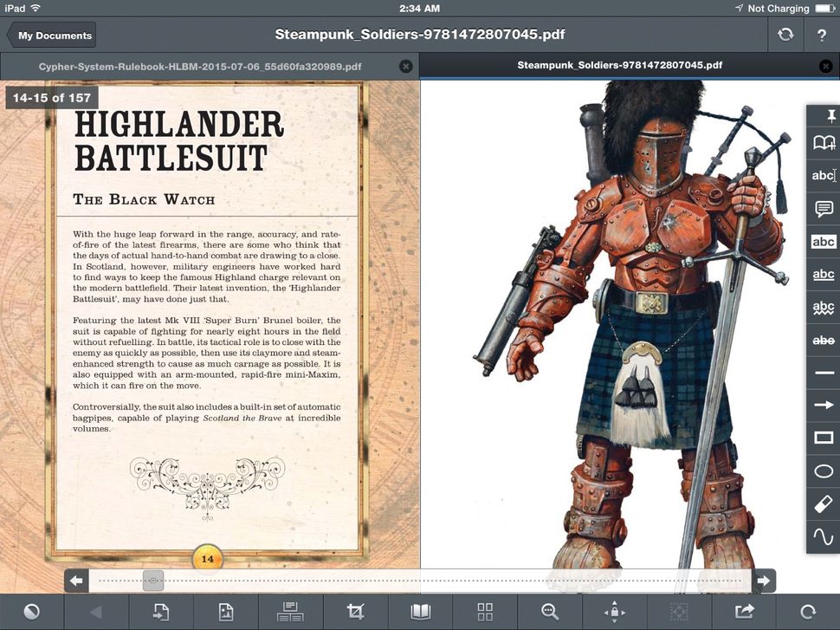
Task: Add a bookmark for this page
Action: tap(821, 143)
